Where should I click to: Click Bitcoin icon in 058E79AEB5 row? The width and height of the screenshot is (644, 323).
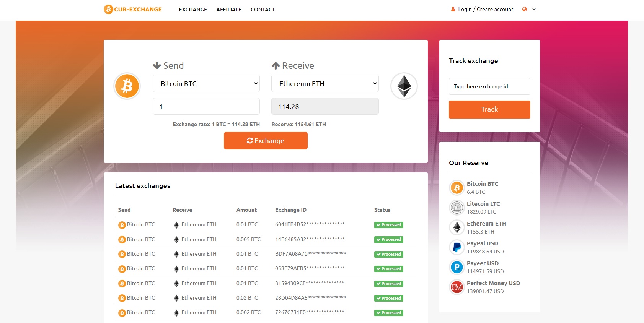click(122, 269)
